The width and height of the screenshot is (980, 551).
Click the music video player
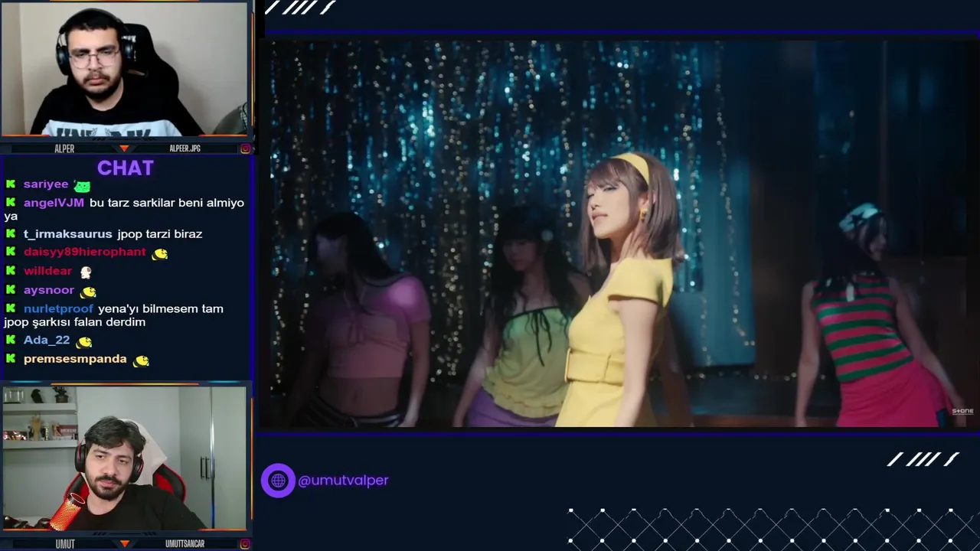point(617,233)
